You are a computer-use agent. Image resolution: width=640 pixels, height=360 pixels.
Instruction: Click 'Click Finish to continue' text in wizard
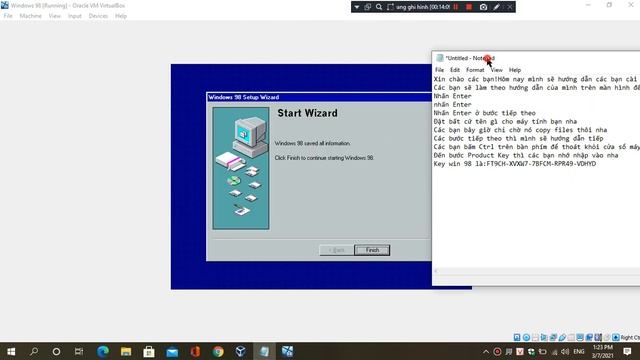pos(324,158)
